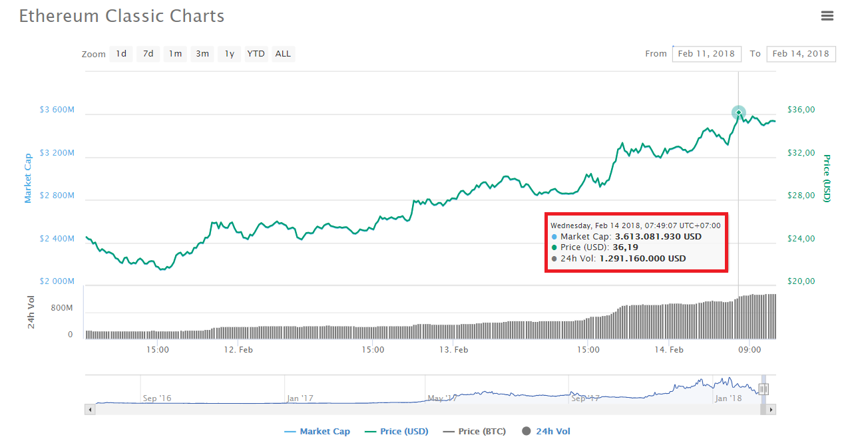The height and width of the screenshot is (443, 868).
Task: Click the From date field Feb 11, 2018
Action: tap(706, 54)
